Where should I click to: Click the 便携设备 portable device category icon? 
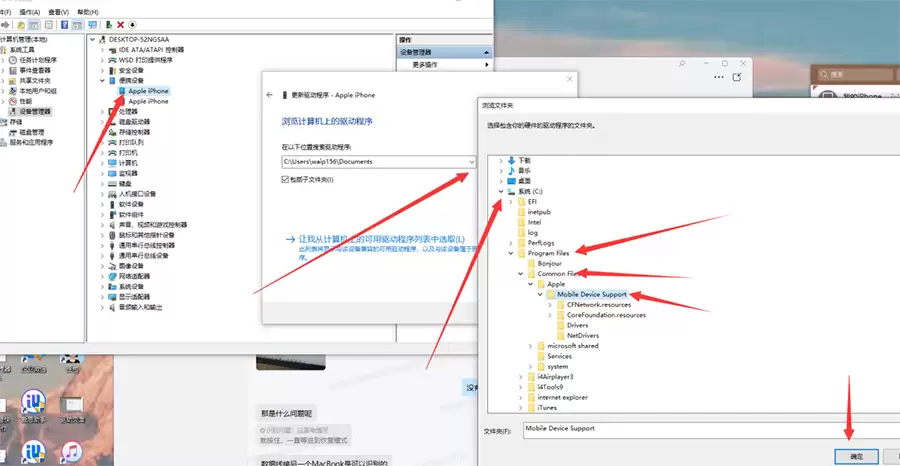point(112,80)
